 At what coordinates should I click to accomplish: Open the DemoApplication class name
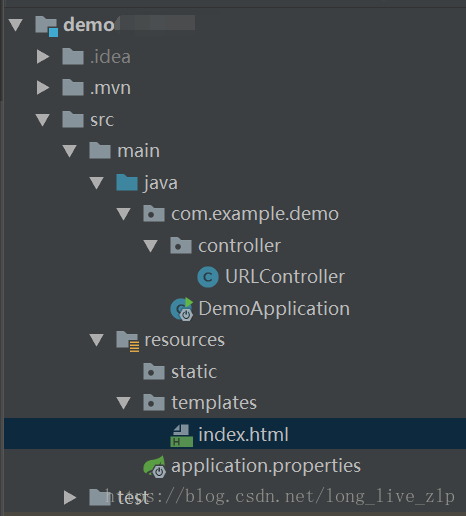(274, 309)
